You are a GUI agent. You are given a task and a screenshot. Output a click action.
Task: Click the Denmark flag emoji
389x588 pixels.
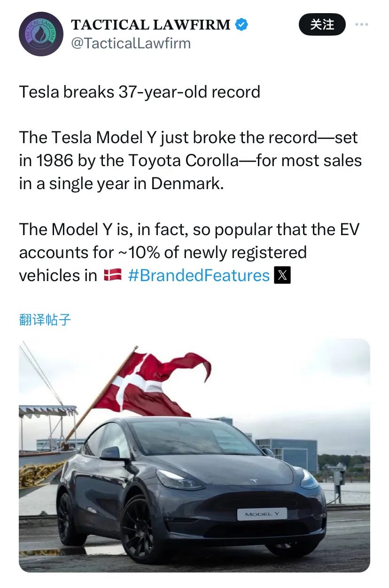112,275
